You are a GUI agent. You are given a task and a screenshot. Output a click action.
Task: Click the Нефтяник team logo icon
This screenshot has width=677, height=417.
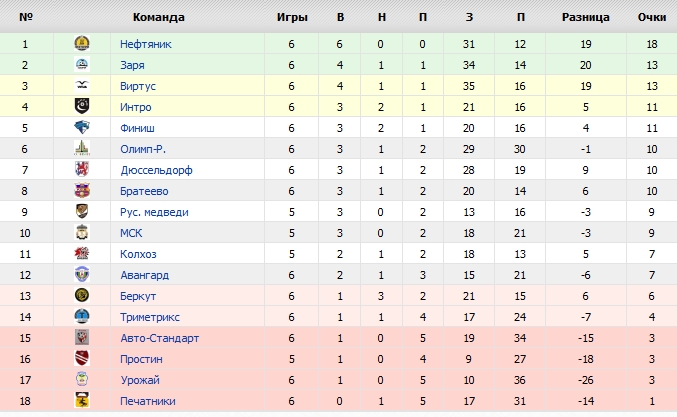82,44
